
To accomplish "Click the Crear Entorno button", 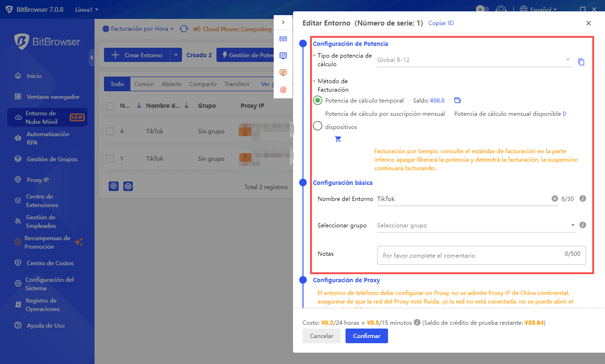I will tap(137, 55).
